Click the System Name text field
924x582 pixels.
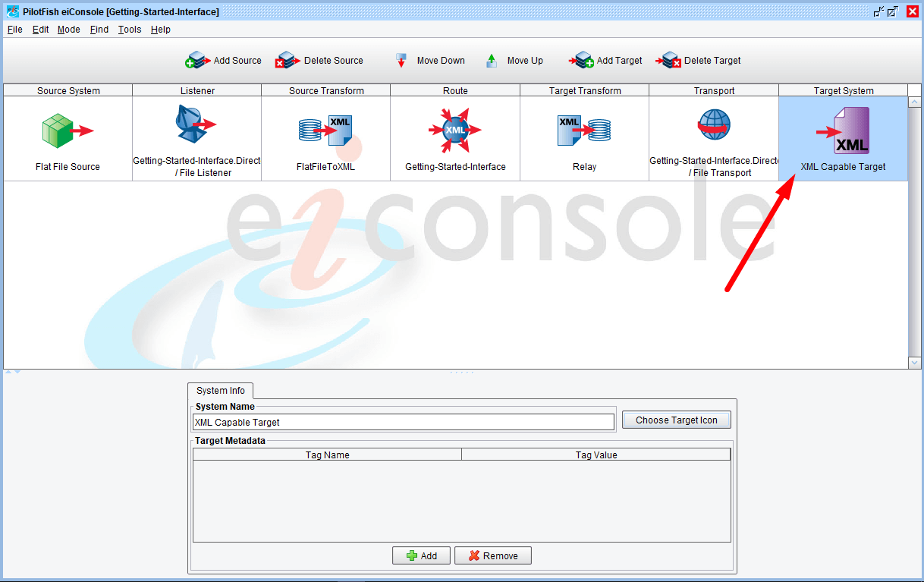[404, 423]
